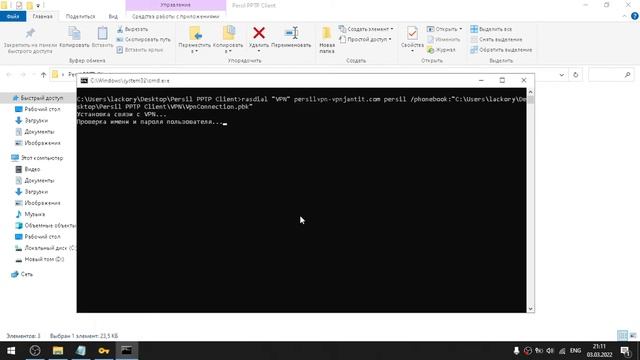Open the Copy to folder menu
The width and height of the screenshot is (640, 360).
click(x=228, y=40)
